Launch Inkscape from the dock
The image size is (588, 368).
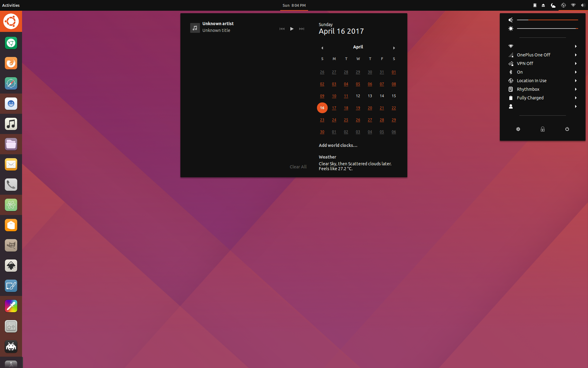(x=11, y=266)
